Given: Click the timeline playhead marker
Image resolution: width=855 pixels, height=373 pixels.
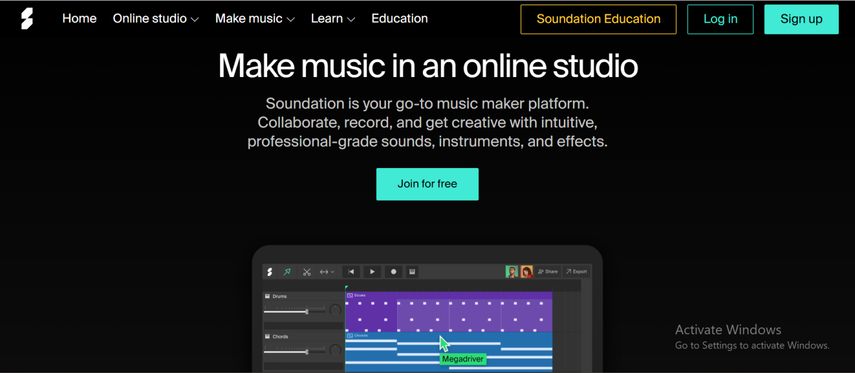Looking at the screenshot, I should coord(346,287).
